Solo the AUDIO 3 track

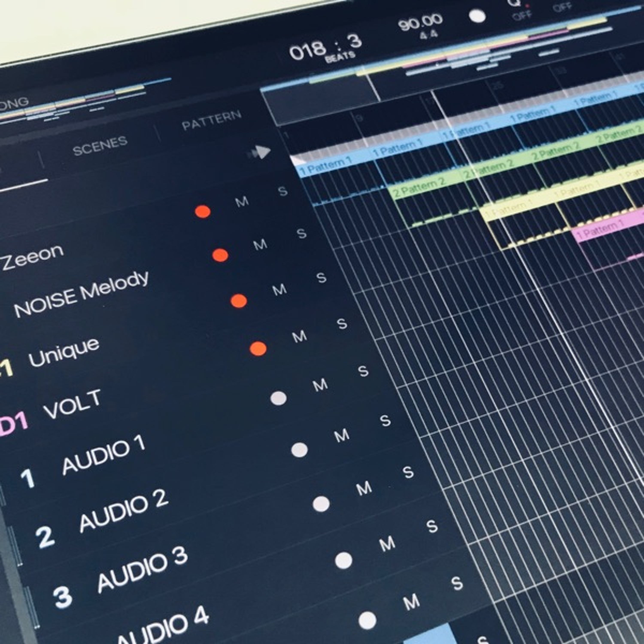click(408, 472)
